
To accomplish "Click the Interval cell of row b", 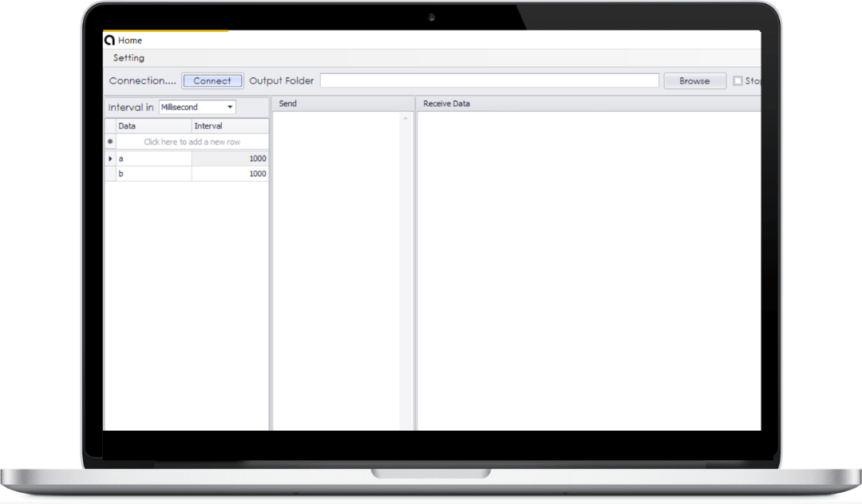I will click(x=230, y=174).
